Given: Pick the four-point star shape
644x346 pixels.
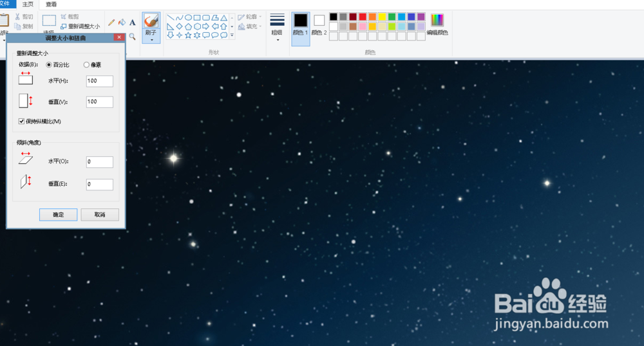Looking at the screenshot, I should pyautogui.click(x=180, y=35).
